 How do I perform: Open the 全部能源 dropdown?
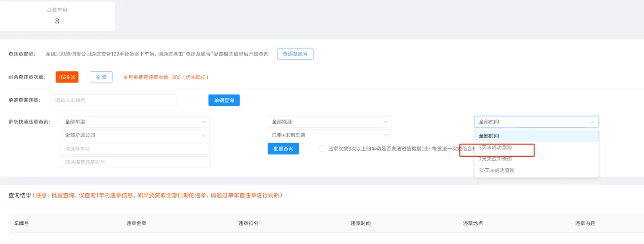coord(330,122)
